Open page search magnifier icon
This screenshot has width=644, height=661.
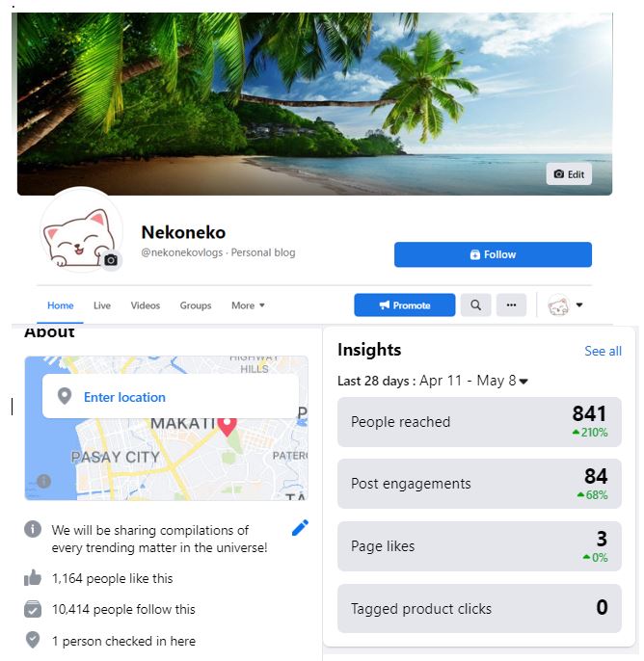point(475,305)
